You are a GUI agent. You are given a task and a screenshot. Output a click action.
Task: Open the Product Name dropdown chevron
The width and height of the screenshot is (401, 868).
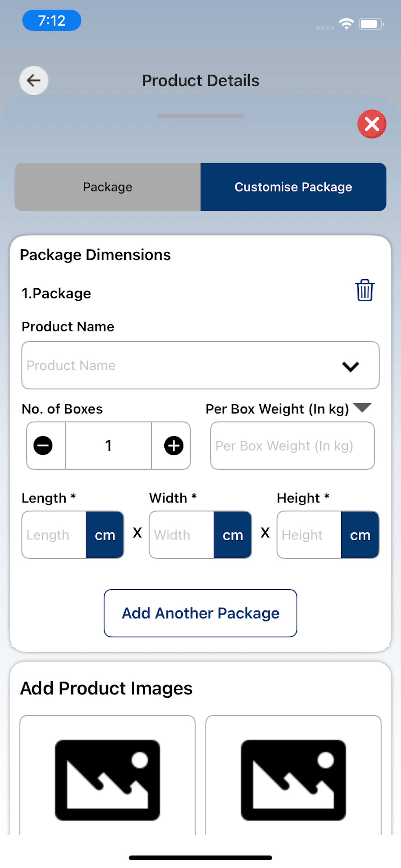pos(350,366)
